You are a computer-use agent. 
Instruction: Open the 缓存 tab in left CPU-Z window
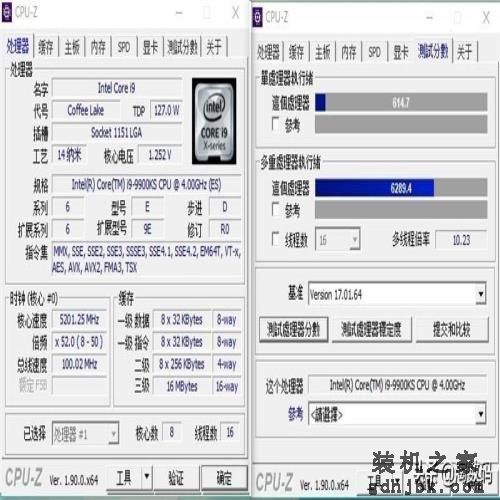click(46, 47)
